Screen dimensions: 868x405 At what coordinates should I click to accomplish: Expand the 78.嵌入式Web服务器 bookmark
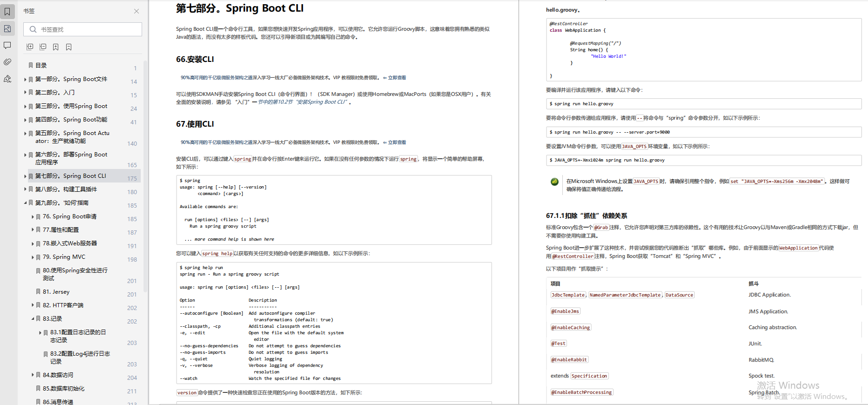point(33,244)
